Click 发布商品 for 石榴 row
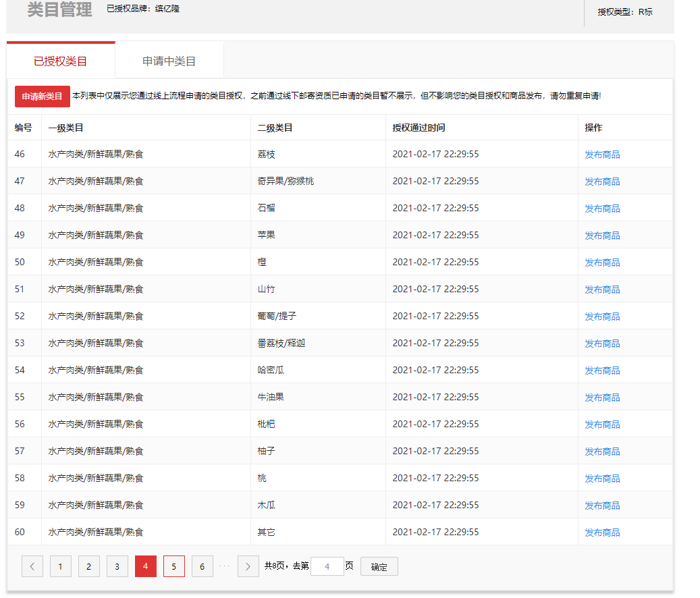 602,209
